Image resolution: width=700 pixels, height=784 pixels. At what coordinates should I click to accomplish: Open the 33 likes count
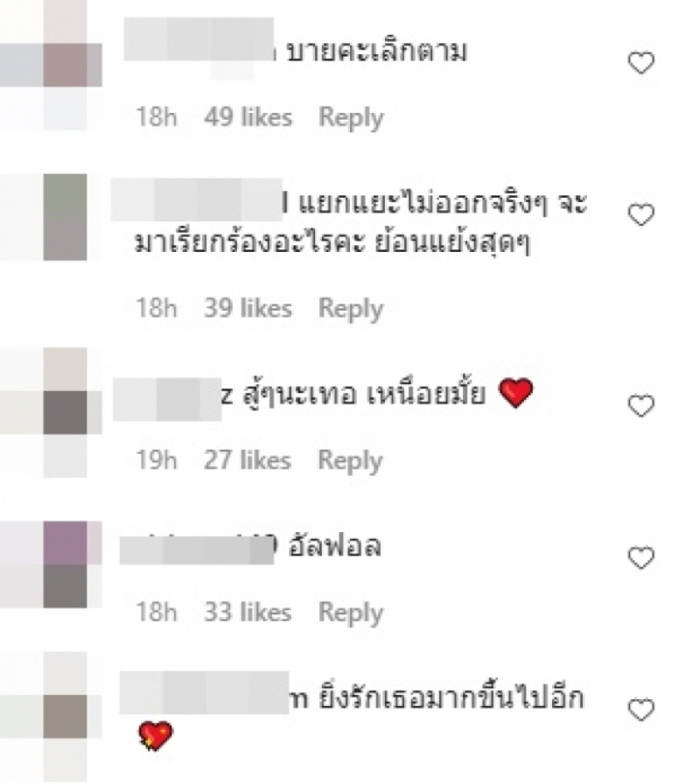pyautogui.click(x=248, y=612)
